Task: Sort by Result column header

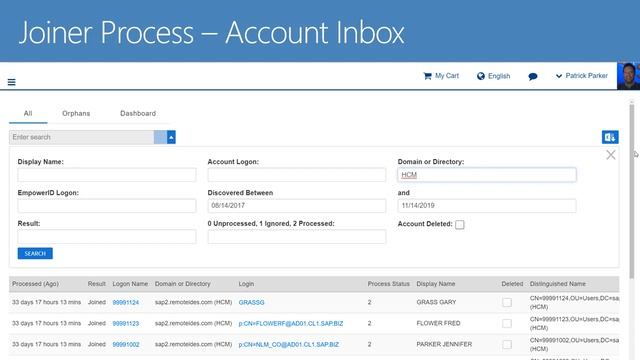Action: (x=97, y=284)
